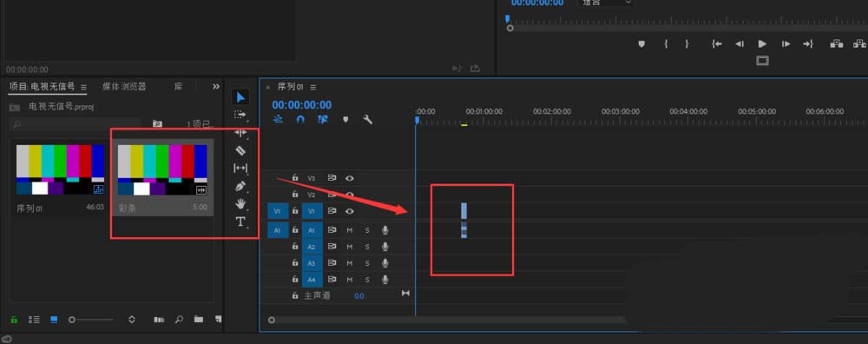Mark Out point in Program monitor

coord(687,43)
